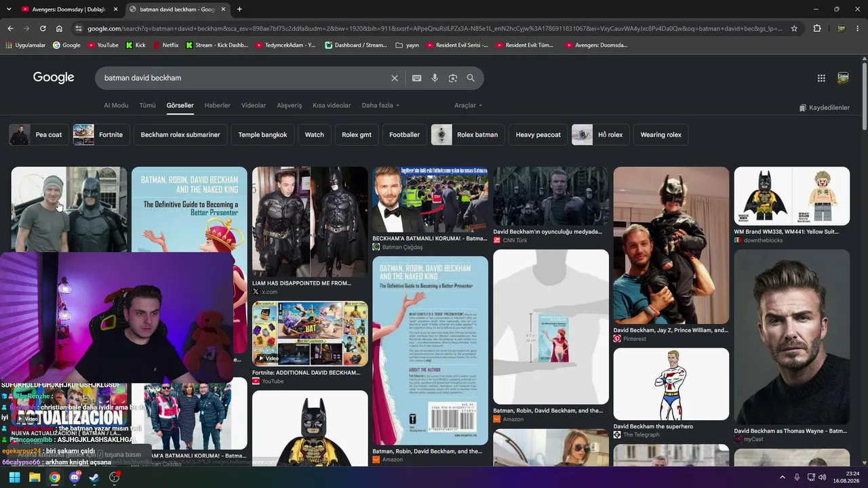The height and width of the screenshot is (488, 868).
Task: Open the taskbar volume control
Action: tap(823, 477)
